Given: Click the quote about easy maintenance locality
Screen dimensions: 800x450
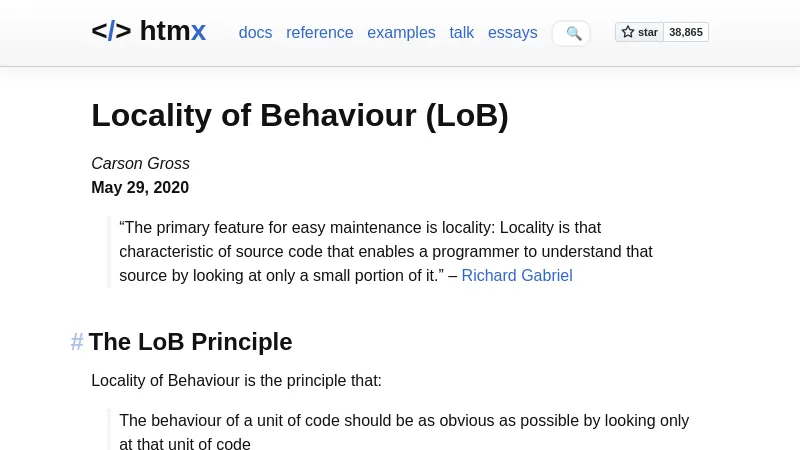Looking at the screenshot, I should [x=385, y=251].
